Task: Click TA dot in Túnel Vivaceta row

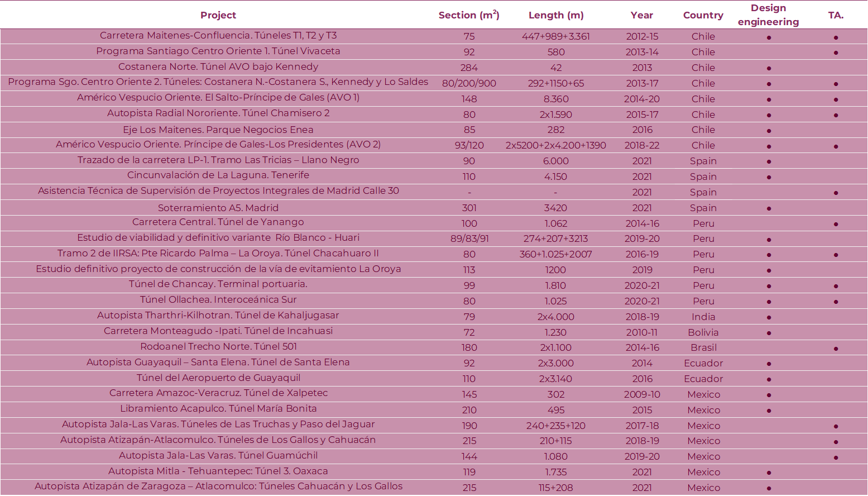Action: [836, 53]
